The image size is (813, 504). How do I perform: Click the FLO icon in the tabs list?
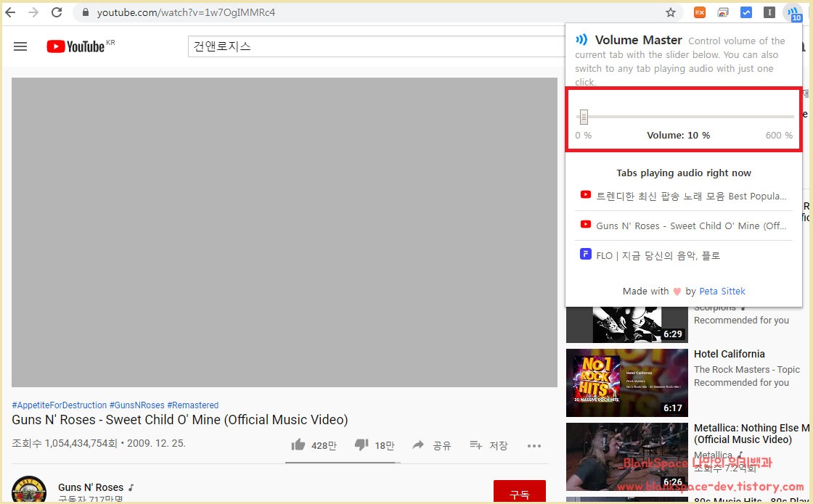point(585,254)
